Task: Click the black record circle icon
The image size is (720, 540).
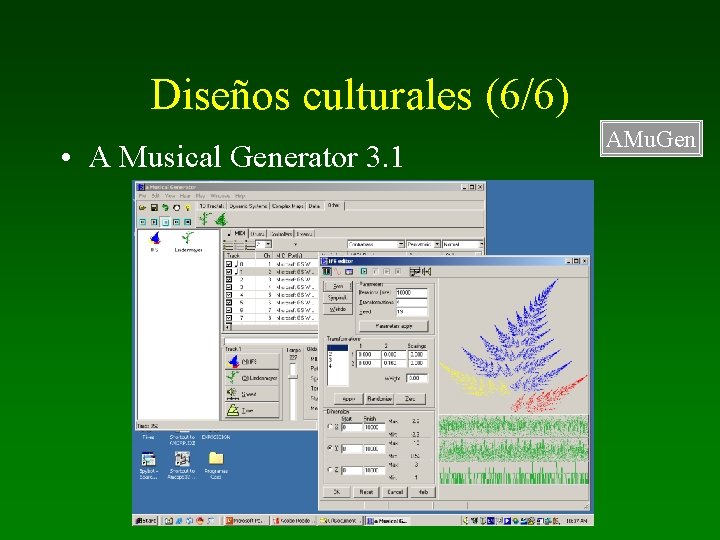Action: click(176, 208)
